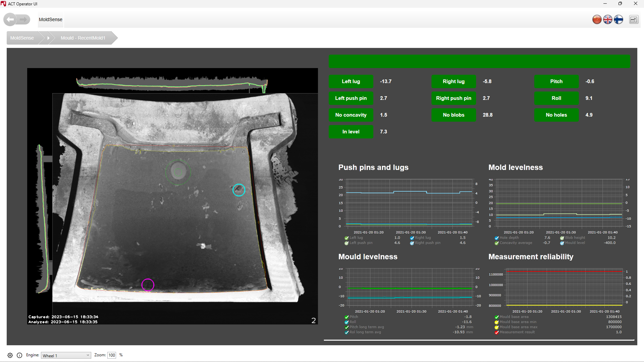Toggle Mould base area checkbox
Viewport: 644px width, 362px height.
point(497,317)
